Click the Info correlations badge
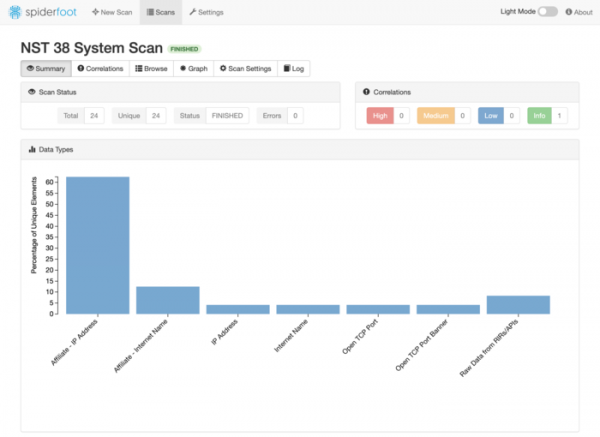Viewport: 600px width, 437px height. pyautogui.click(x=539, y=115)
